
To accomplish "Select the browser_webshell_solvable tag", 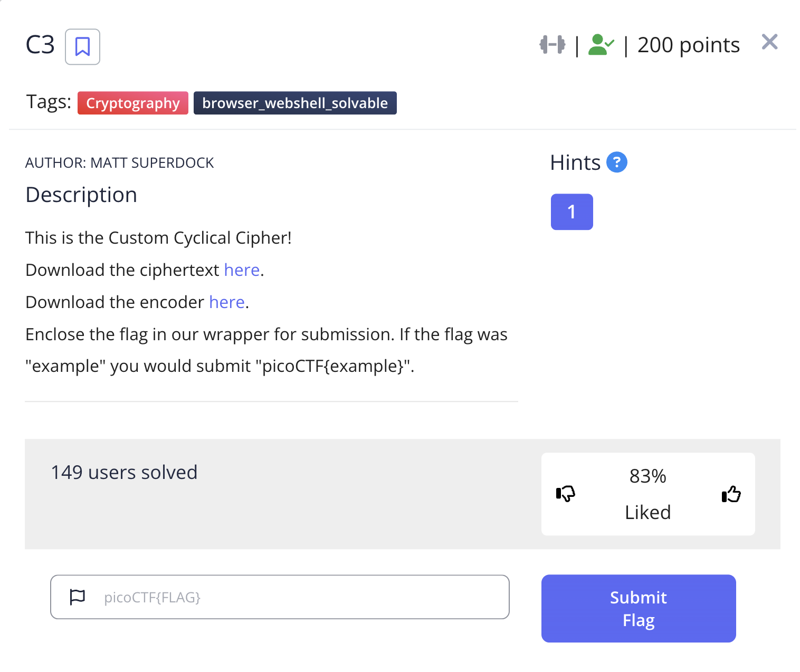I will click(x=295, y=103).
